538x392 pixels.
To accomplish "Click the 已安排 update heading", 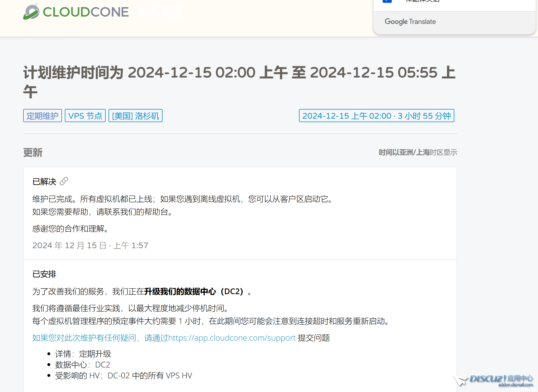I will [x=44, y=274].
